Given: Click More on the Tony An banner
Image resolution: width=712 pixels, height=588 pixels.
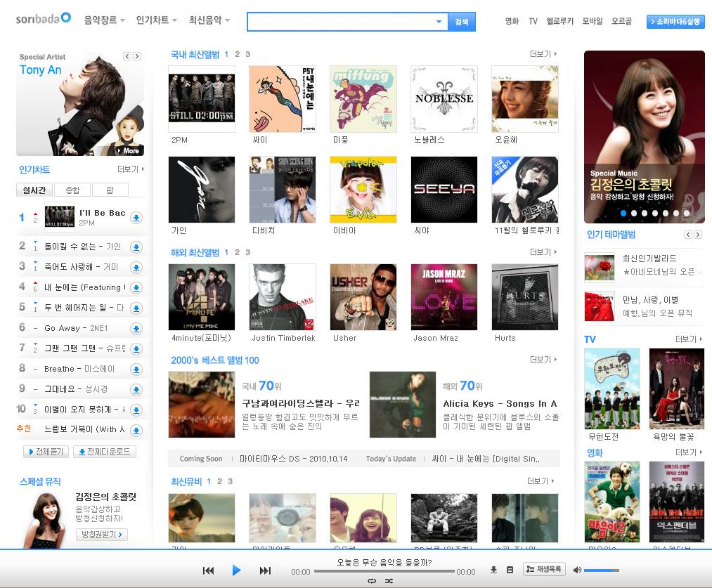Looking at the screenshot, I should 129,150.
